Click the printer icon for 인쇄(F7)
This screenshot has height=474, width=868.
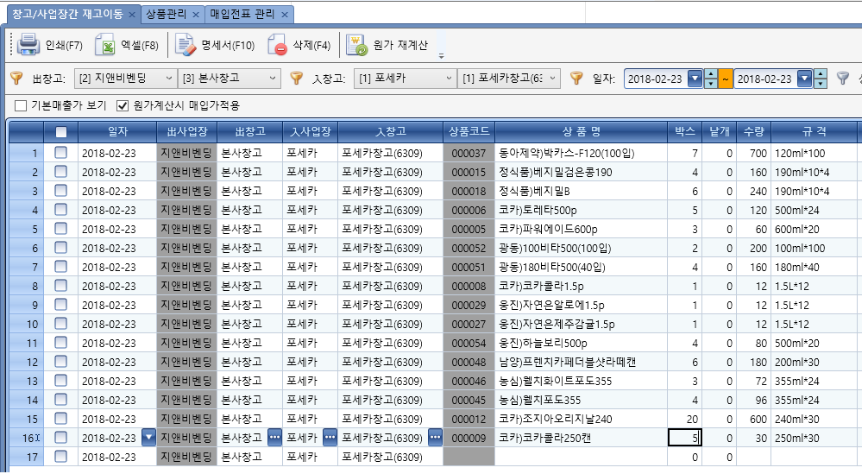pyautogui.click(x=28, y=45)
